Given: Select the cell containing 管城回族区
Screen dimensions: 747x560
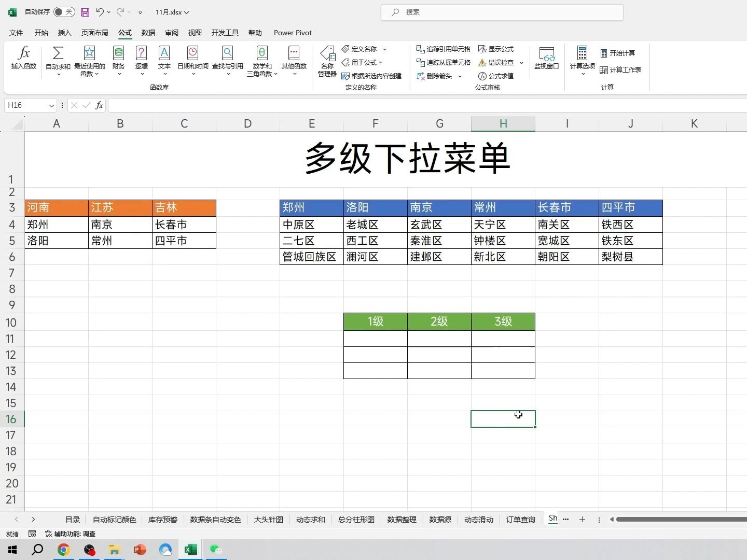Looking at the screenshot, I should click(312, 257).
